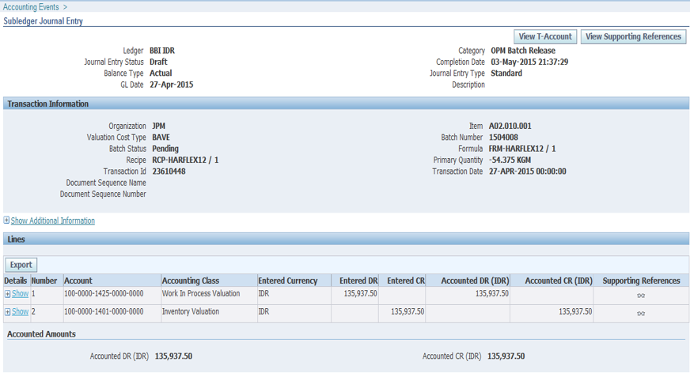690x373 pixels.
Task: Select Formula value FRM-HARFLEX12 / 1
Action: (522, 149)
